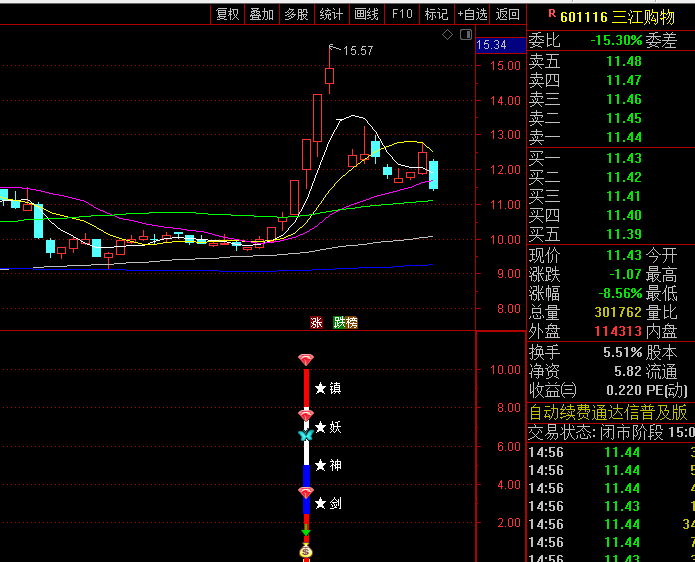Click the 委比 value -15.30%
695x562 pixels.
point(616,41)
